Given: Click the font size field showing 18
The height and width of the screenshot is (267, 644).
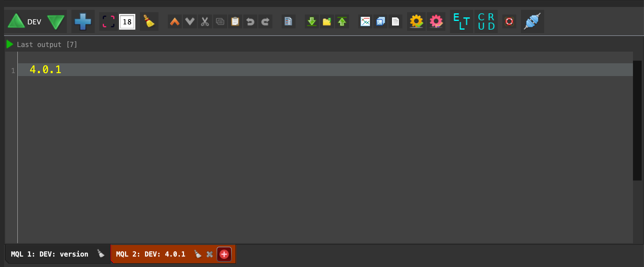Looking at the screenshot, I should coord(127,22).
